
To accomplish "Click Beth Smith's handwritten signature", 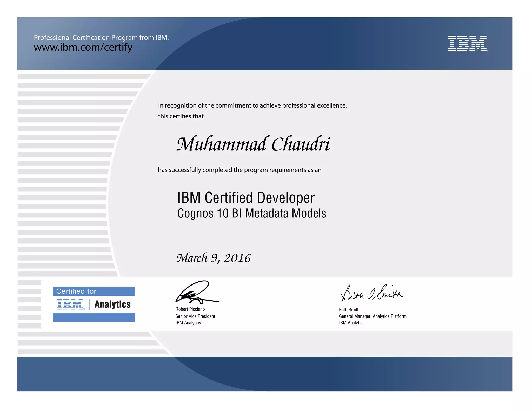I will click(372, 293).
